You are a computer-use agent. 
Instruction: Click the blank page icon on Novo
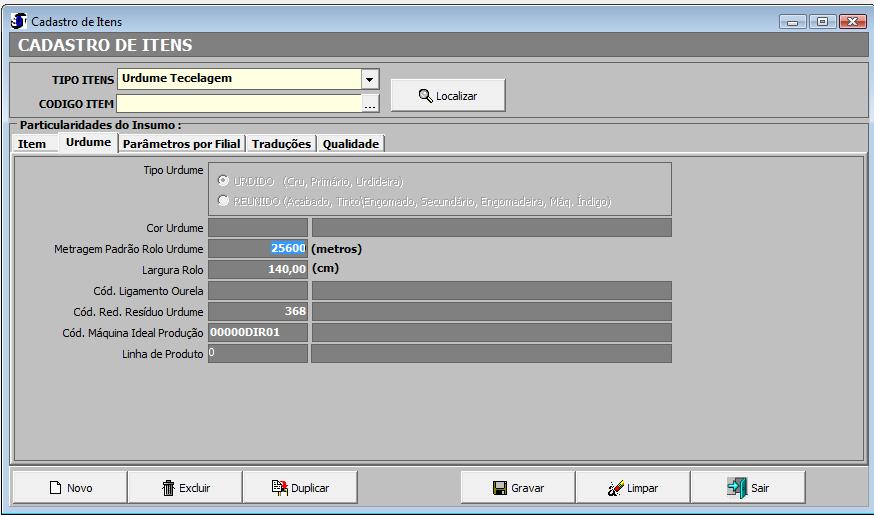(x=56, y=488)
